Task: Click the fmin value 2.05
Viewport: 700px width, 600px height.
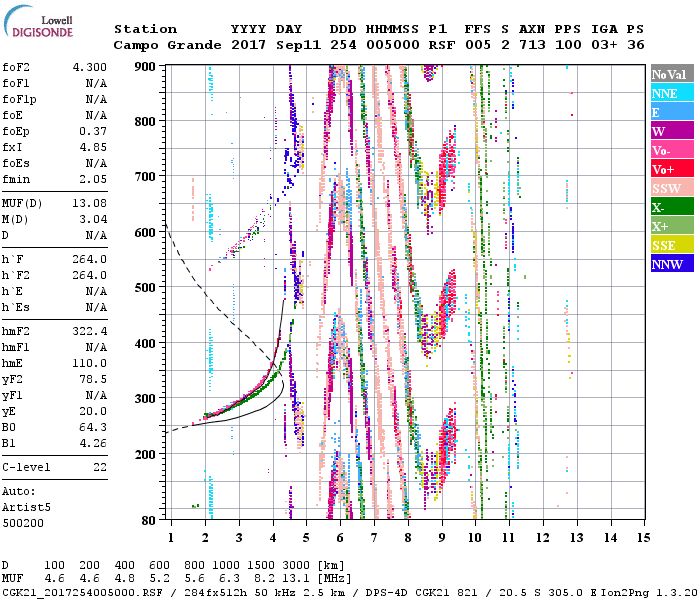Action: pos(93,179)
